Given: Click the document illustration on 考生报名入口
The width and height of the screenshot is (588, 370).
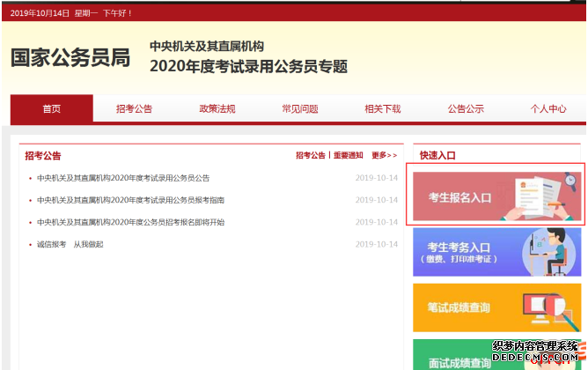Looking at the screenshot, I should coord(540,197).
